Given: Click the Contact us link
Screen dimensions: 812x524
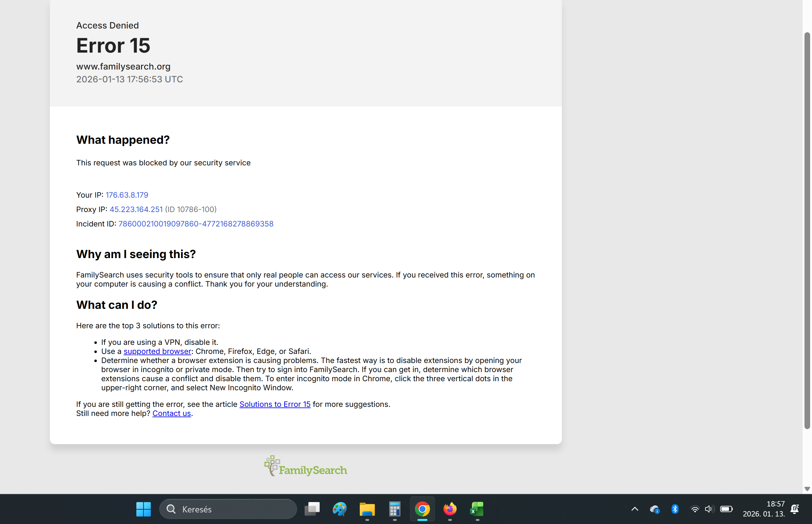Looking at the screenshot, I should tap(171, 413).
